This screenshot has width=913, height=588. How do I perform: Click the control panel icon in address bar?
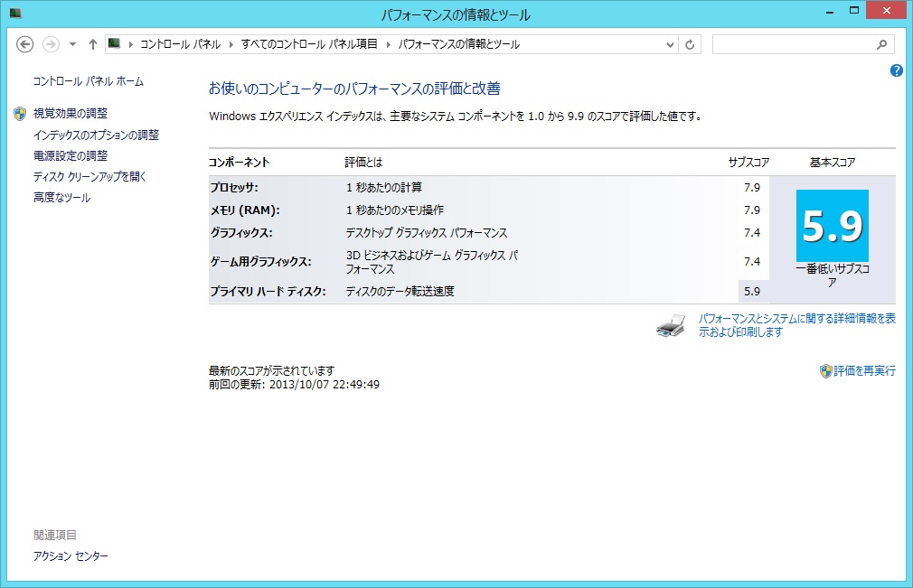tap(115, 43)
